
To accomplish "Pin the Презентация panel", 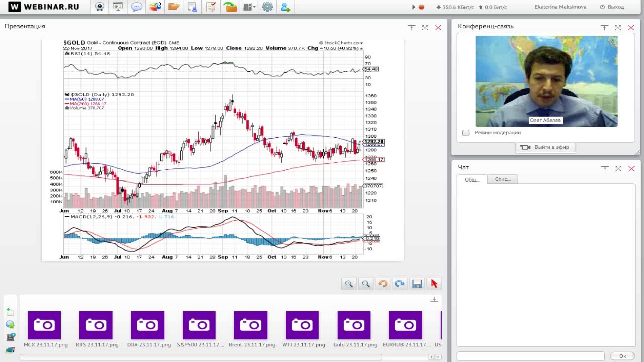I will tap(411, 28).
